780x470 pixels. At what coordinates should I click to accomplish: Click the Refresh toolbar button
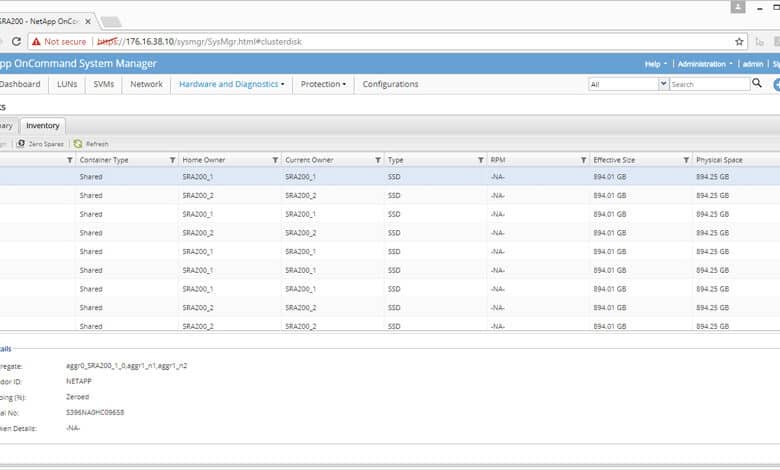[91, 144]
